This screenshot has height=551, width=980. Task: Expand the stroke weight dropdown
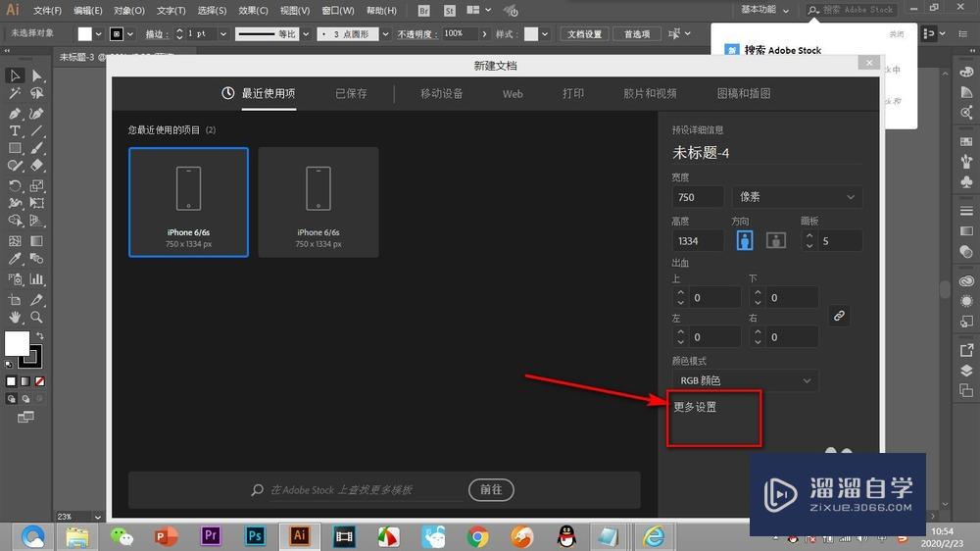click(223, 33)
